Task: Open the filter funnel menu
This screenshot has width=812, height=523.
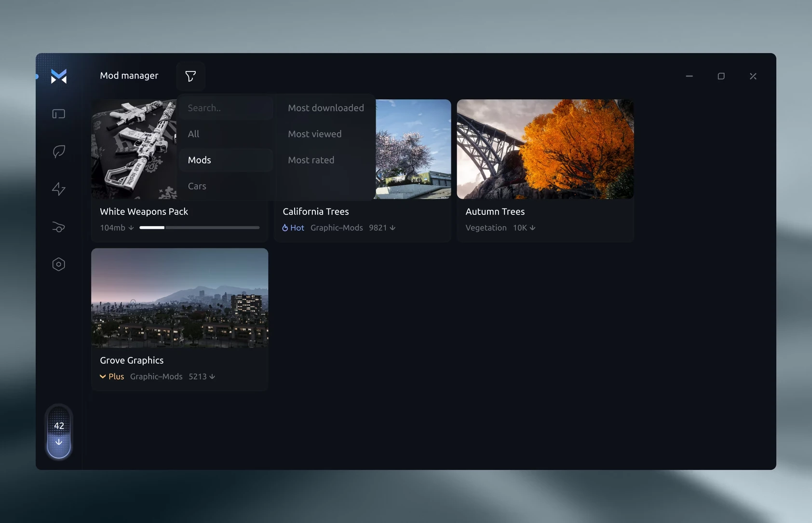Action: pyautogui.click(x=190, y=76)
